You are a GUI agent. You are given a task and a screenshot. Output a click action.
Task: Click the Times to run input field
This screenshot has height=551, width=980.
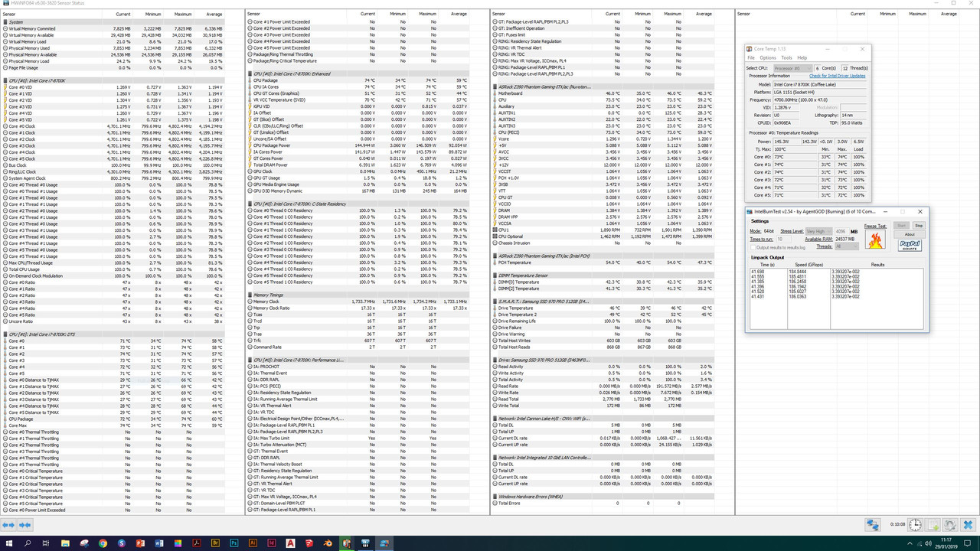tap(785, 239)
